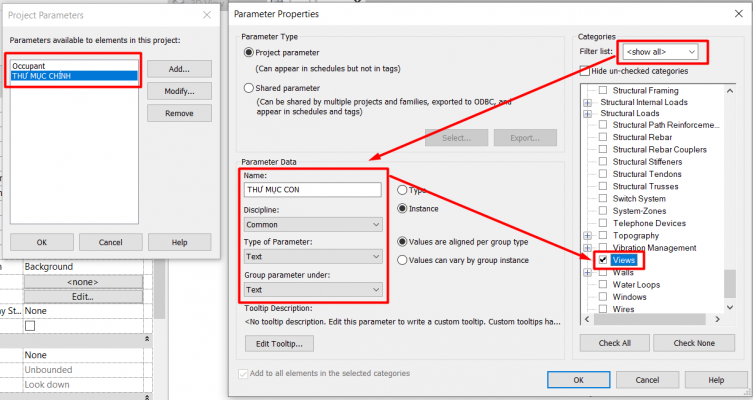
Task: Select THƯ MỤC CHÍNH in parameter list
Action: tap(71, 76)
